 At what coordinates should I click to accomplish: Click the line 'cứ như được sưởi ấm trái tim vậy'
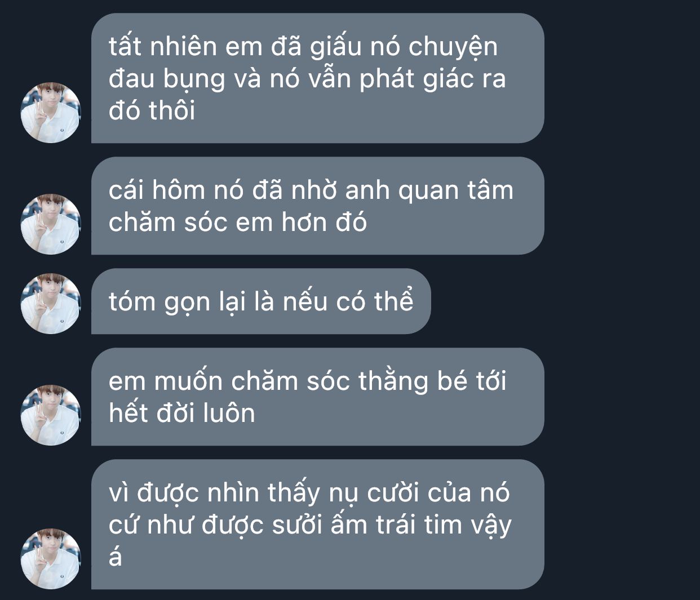pyautogui.click(x=310, y=526)
